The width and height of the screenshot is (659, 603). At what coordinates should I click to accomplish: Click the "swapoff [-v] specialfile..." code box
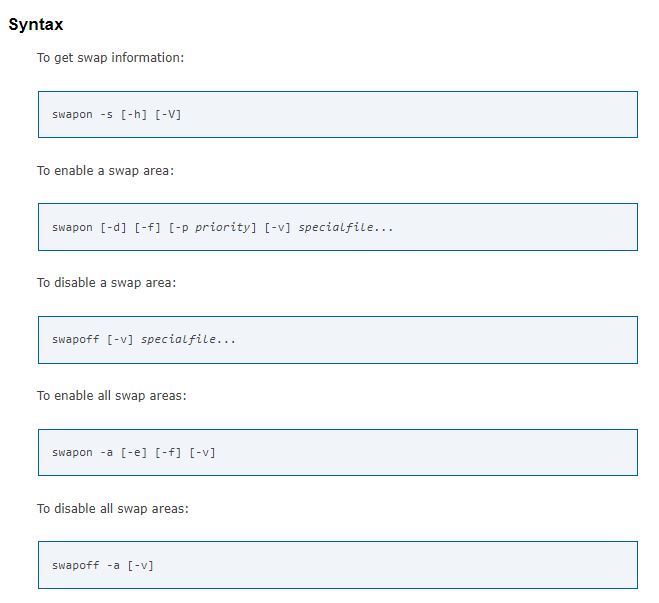click(337, 340)
